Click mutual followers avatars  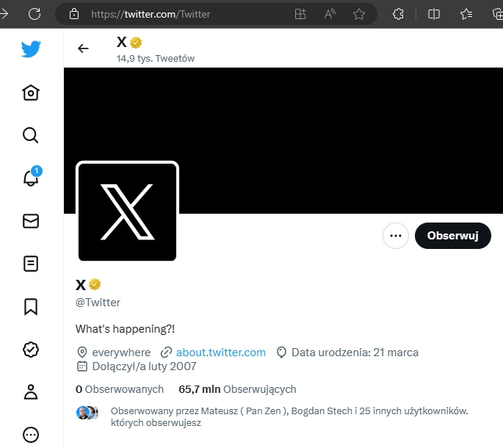pyautogui.click(x=87, y=413)
